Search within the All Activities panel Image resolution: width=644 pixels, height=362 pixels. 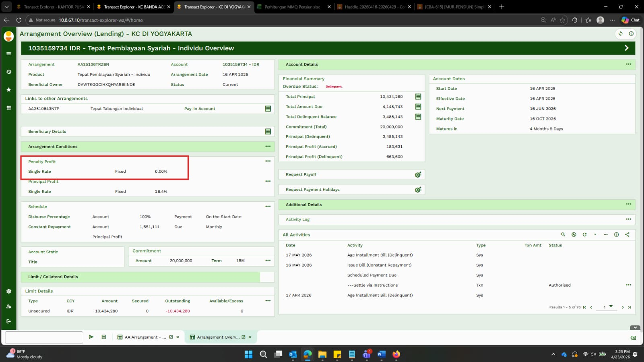563,234
